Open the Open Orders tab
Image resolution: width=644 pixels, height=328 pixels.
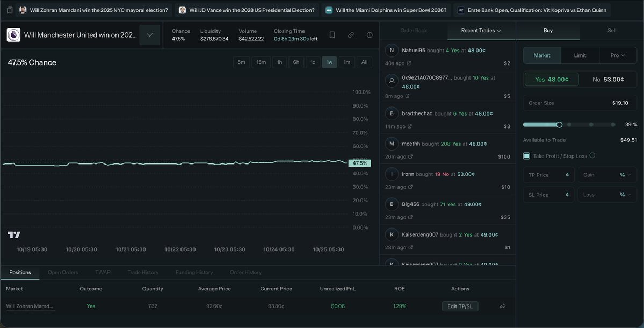coord(63,273)
